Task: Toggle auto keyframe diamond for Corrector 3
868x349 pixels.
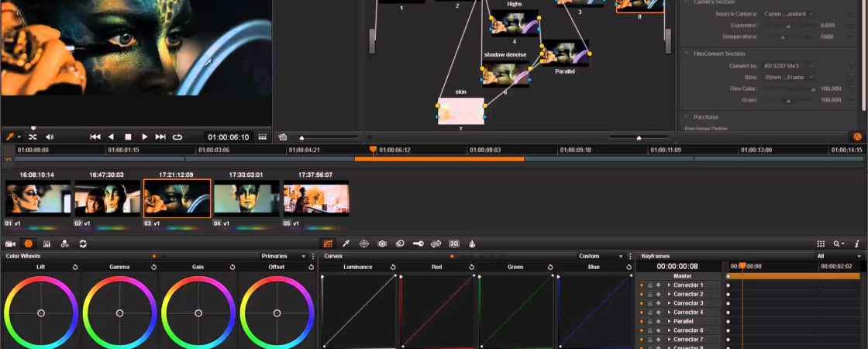Action: click(x=658, y=303)
